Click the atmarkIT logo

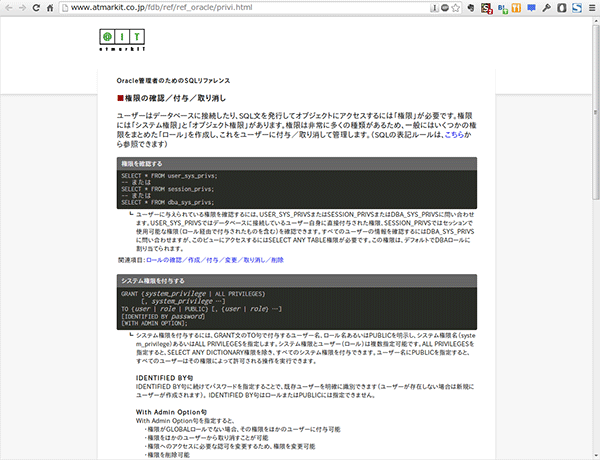pyautogui.click(x=122, y=40)
